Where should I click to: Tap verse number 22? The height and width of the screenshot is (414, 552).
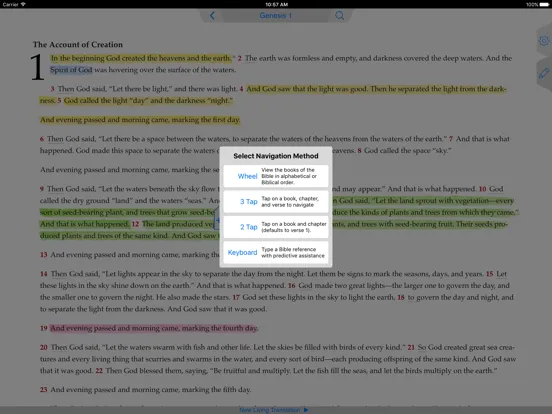99,371
